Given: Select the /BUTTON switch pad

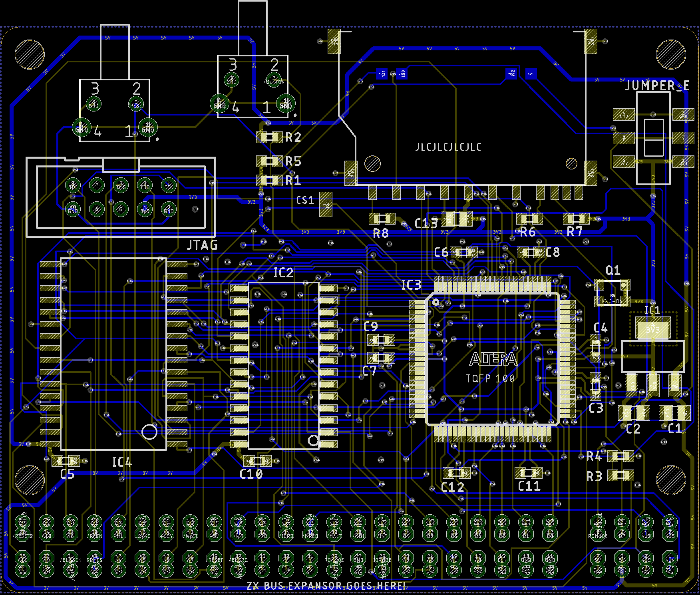Looking at the screenshot, I should tap(274, 80).
